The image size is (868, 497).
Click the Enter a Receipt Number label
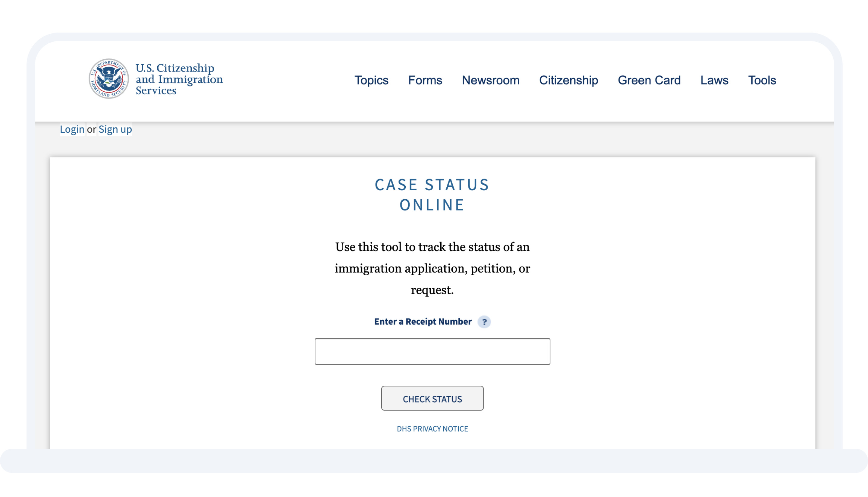click(x=423, y=321)
